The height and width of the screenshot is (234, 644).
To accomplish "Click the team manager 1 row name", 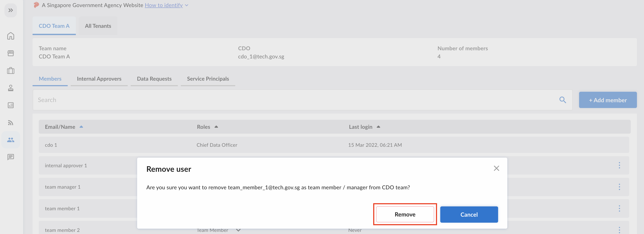I will 63,187.
